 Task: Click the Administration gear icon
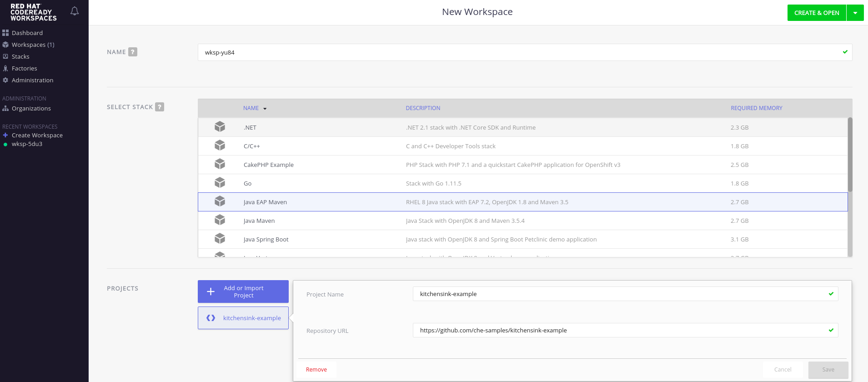pyautogui.click(x=5, y=80)
